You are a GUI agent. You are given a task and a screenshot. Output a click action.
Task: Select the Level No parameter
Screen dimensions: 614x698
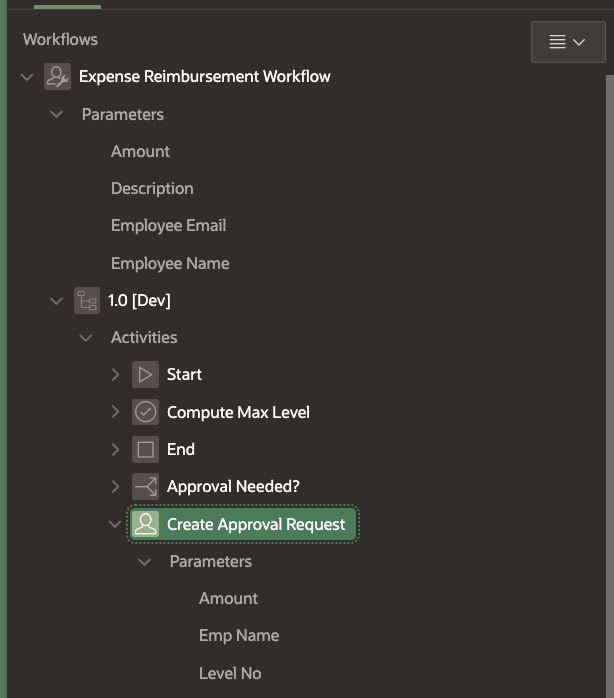click(x=230, y=673)
